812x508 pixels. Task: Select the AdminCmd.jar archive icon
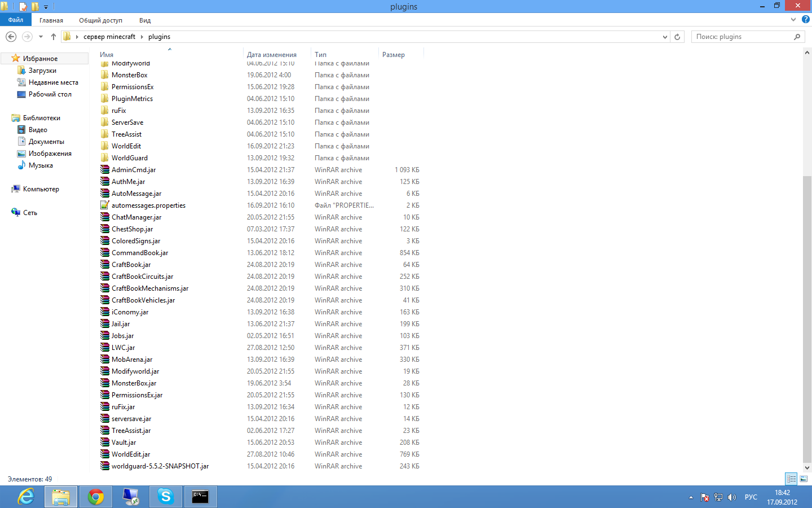coord(105,169)
